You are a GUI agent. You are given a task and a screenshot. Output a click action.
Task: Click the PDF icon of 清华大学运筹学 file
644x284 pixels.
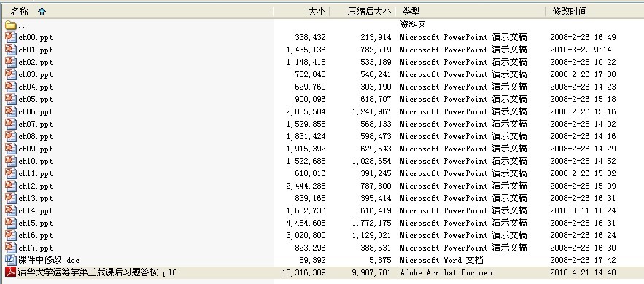[11, 272]
